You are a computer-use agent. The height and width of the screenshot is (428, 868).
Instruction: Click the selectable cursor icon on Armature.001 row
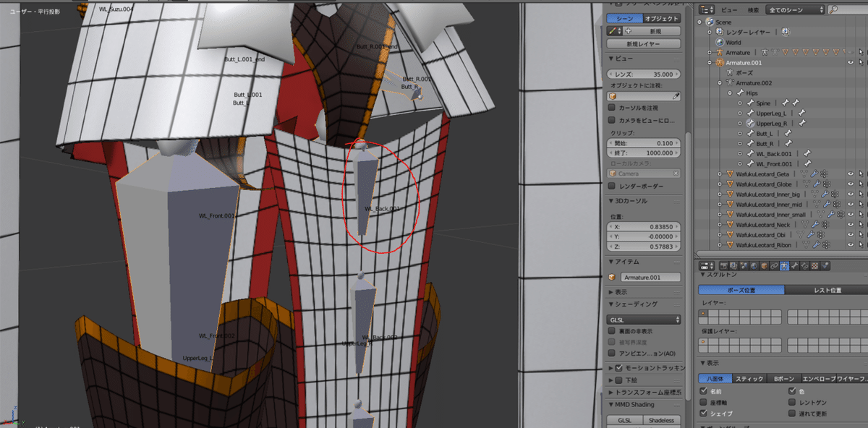[x=861, y=63]
